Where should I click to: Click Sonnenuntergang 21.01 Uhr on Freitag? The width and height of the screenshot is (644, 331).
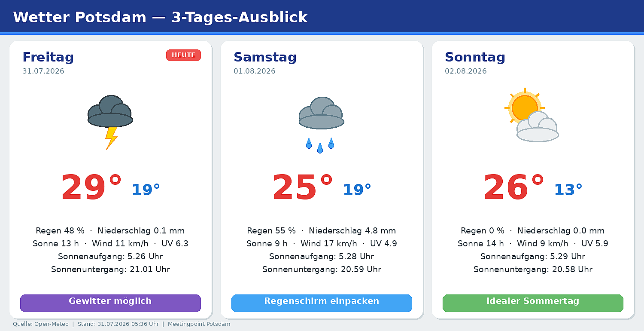110,270
